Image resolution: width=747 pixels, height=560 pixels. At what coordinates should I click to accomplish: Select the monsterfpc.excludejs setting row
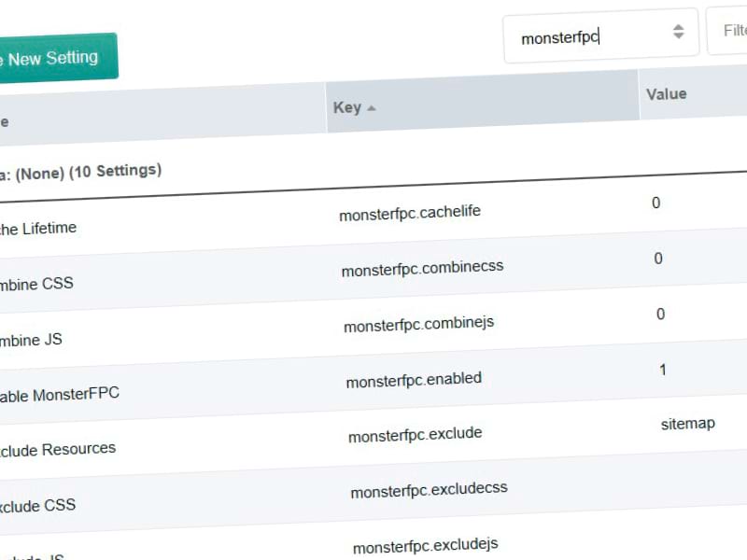(425, 545)
